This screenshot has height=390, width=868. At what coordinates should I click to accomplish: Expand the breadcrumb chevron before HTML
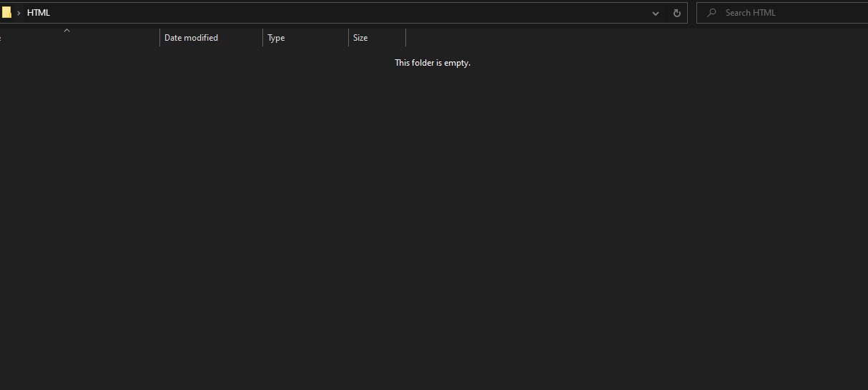(x=19, y=13)
